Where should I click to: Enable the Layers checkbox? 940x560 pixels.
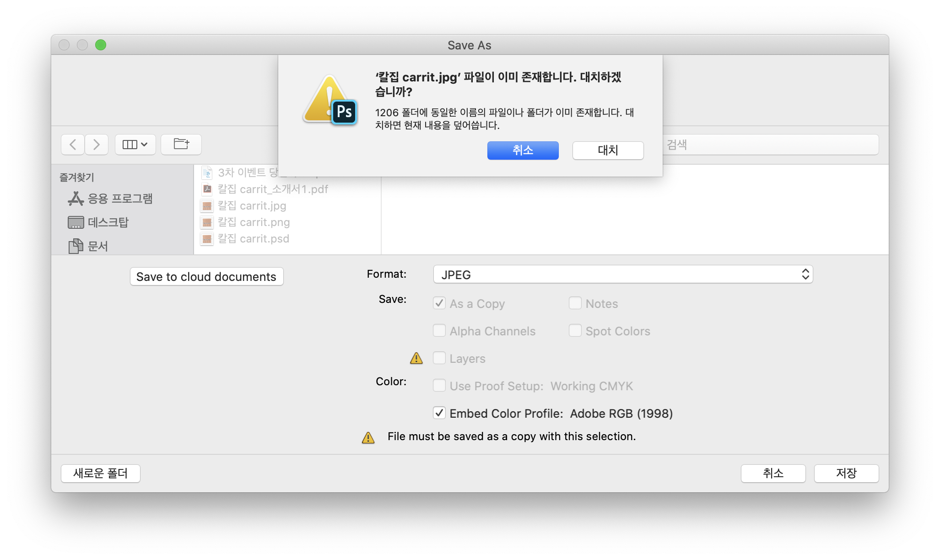tap(439, 358)
